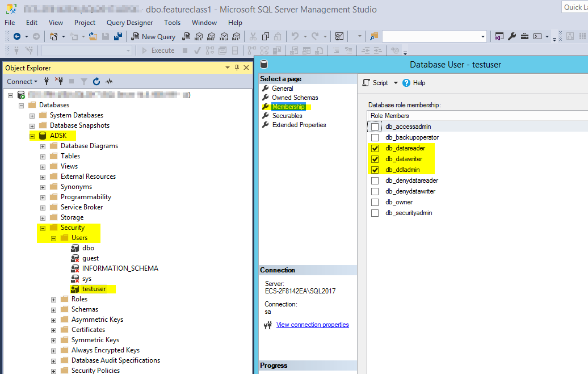Collapse the Security folder node
Screen dimensions: 588x374
coord(43,228)
